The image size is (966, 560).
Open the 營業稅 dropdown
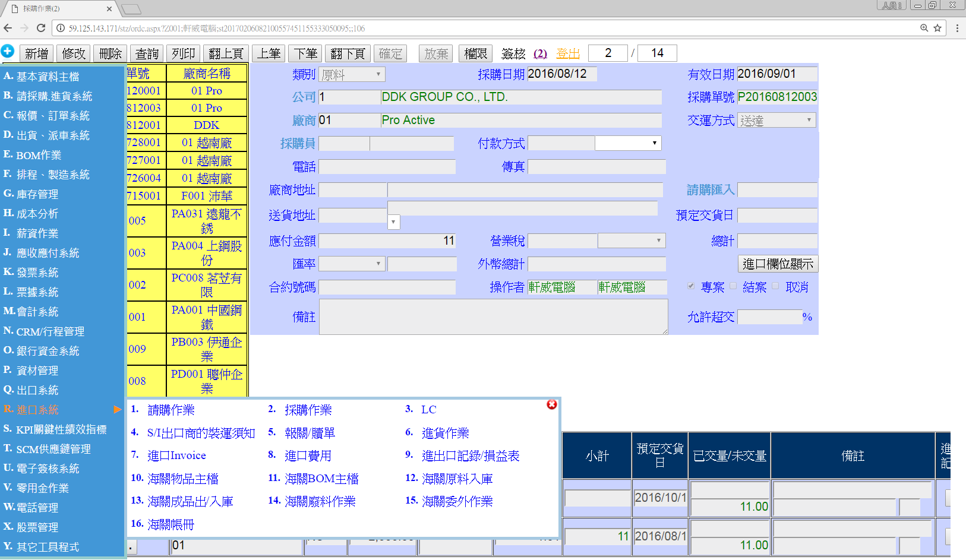point(632,241)
